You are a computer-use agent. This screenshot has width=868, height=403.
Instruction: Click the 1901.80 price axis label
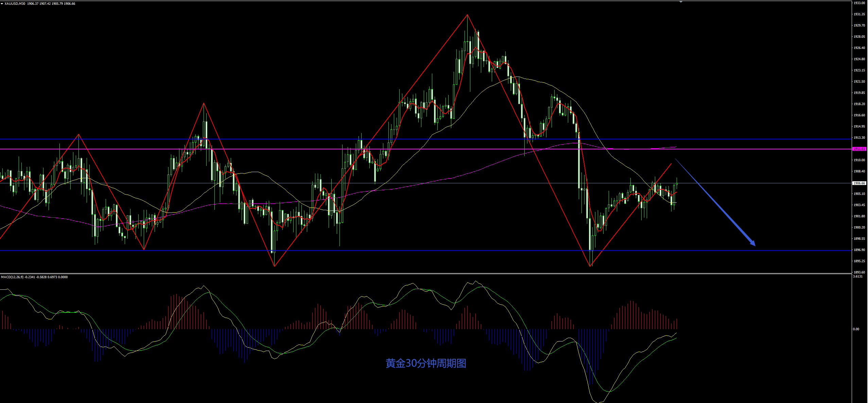click(x=859, y=216)
